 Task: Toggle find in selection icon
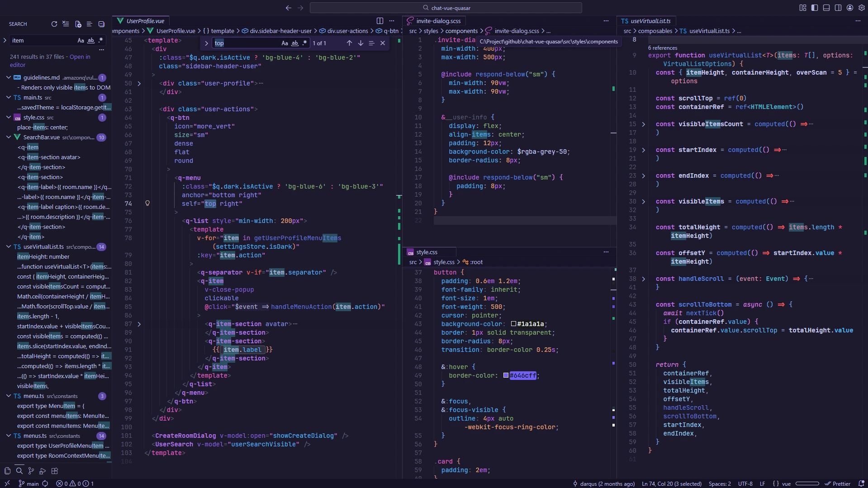click(371, 43)
